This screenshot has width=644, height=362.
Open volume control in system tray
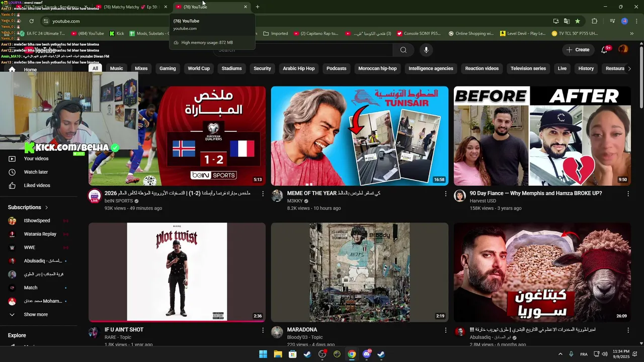(x=604, y=354)
